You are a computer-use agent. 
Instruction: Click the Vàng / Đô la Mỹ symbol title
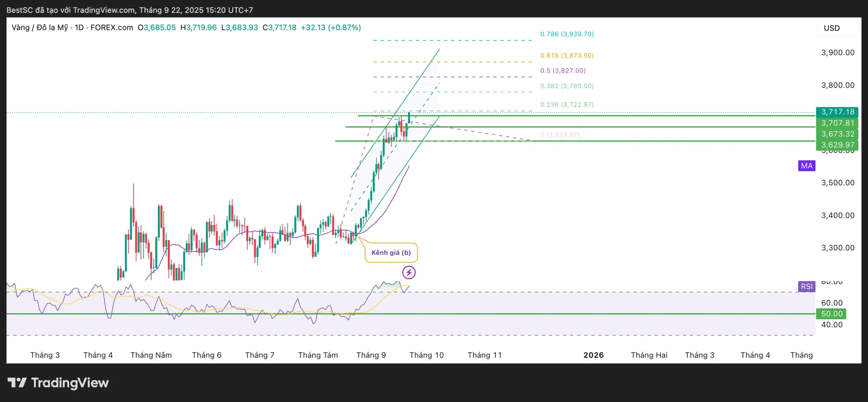pyautogui.click(x=40, y=27)
